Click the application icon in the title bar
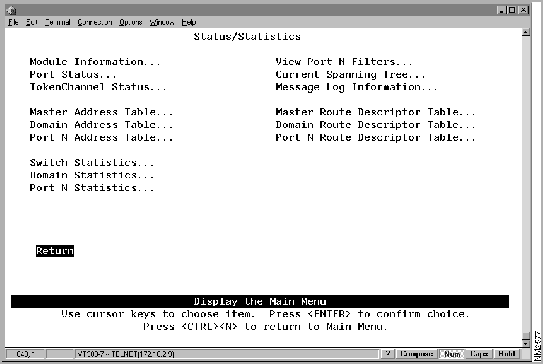This screenshot has width=543, height=364. click(x=11, y=10)
